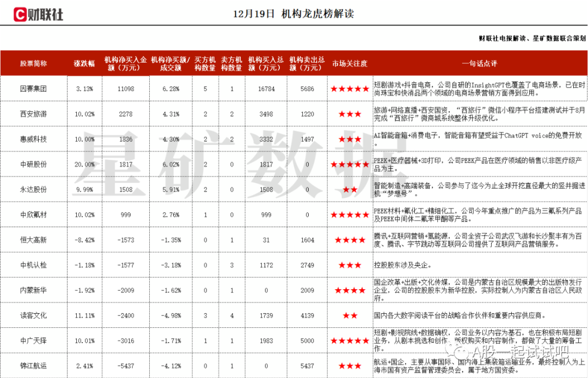Click stock name 中广天择
Viewport: 588px width, 378px height.
pyautogui.click(x=33, y=340)
